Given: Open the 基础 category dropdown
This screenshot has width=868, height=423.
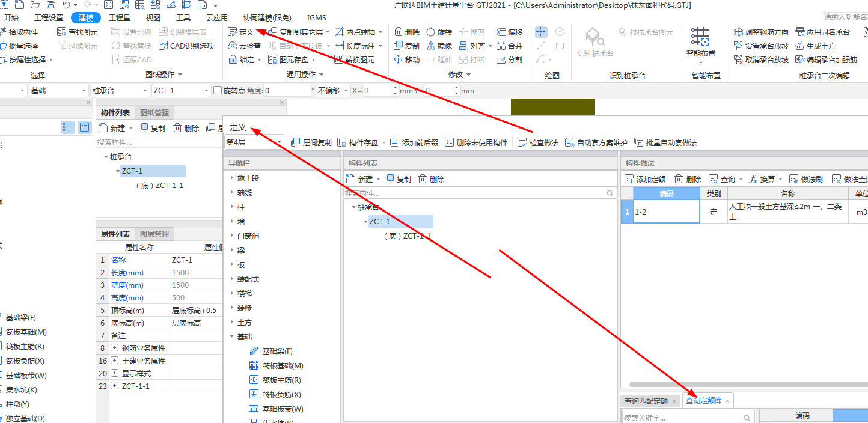Looking at the screenshot, I should pos(58,90).
